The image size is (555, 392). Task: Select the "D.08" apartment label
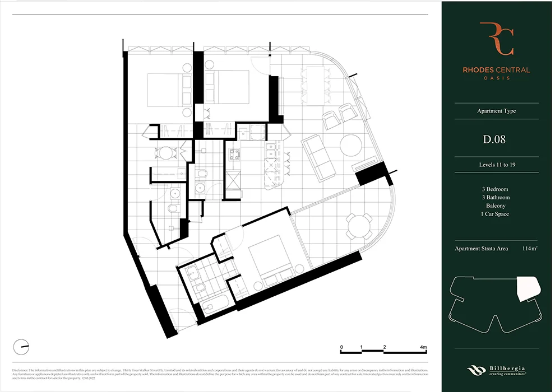click(494, 139)
